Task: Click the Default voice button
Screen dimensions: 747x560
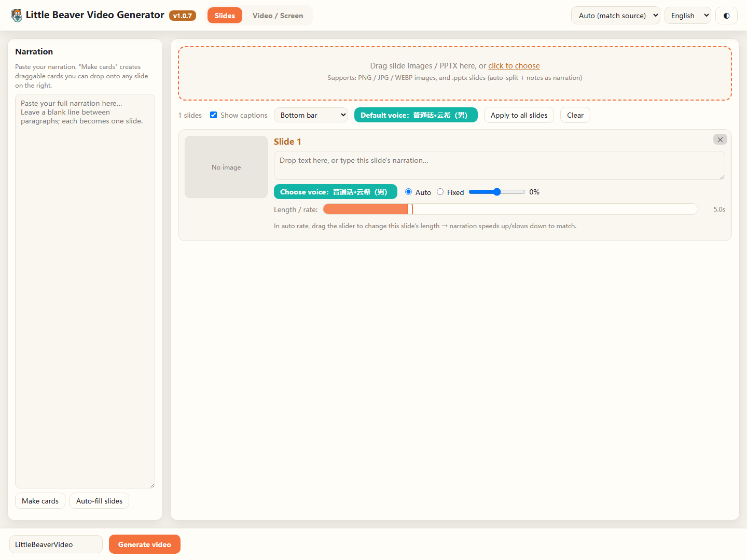Action: click(x=416, y=115)
